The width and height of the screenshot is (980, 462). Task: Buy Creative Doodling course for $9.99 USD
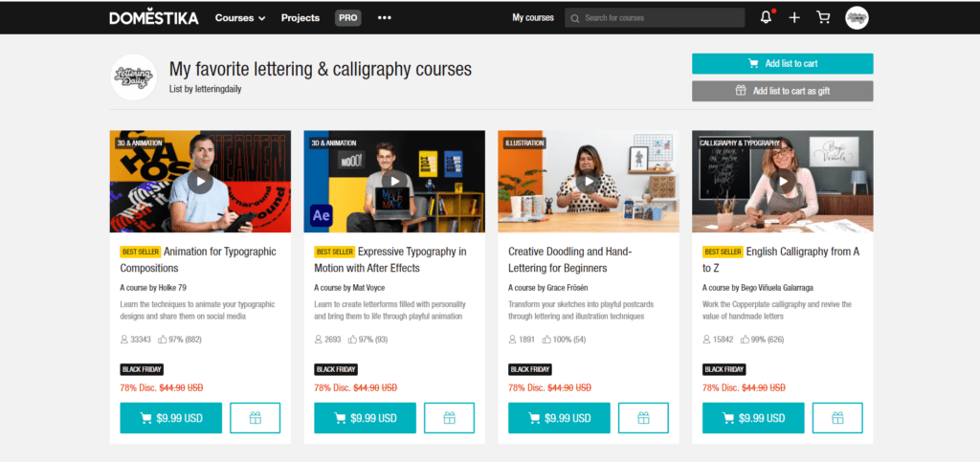(x=559, y=418)
